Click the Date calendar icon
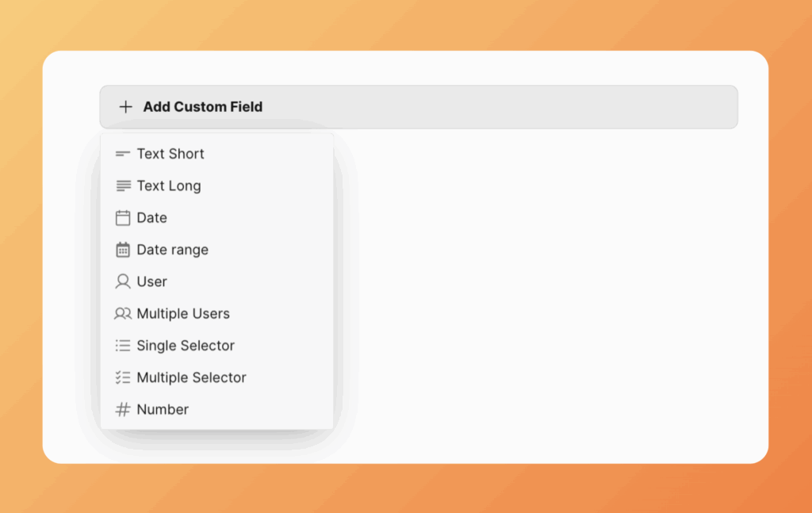The width and height of the screenshot is (812, 513). [123, 218]
